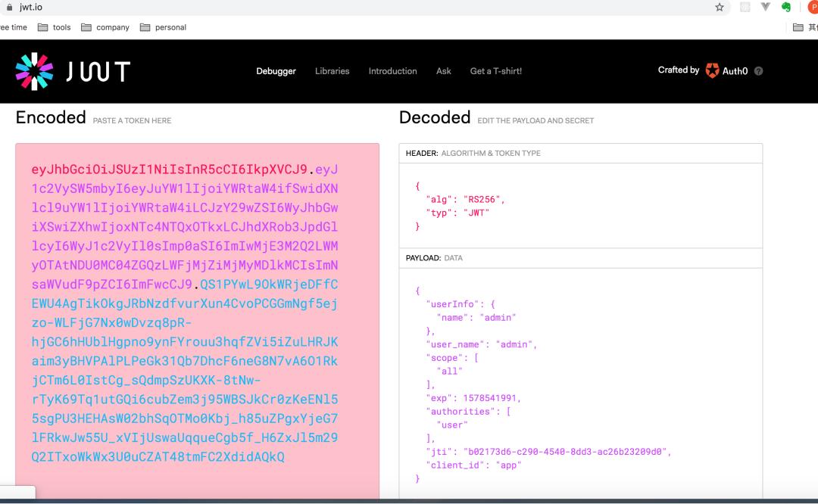Click the gray V-shaped extension icon
Screen dimensions: 818x504
tap(765, 8)
